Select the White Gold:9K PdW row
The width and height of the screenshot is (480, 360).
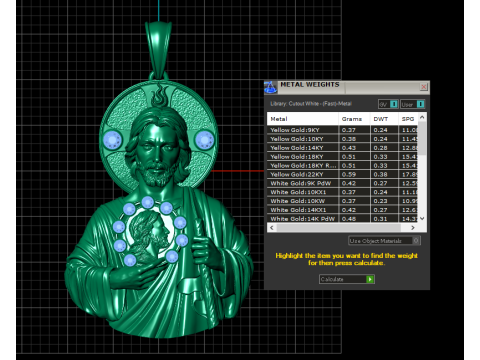(342, 183)
